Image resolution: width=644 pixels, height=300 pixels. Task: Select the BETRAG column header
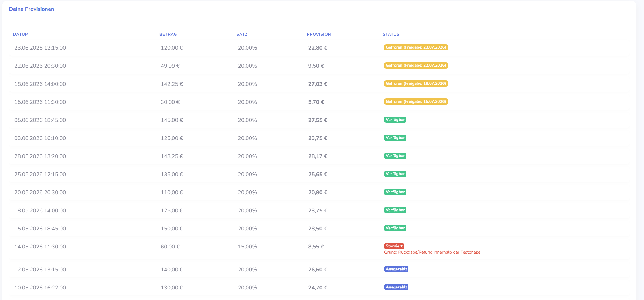point(168,34)
